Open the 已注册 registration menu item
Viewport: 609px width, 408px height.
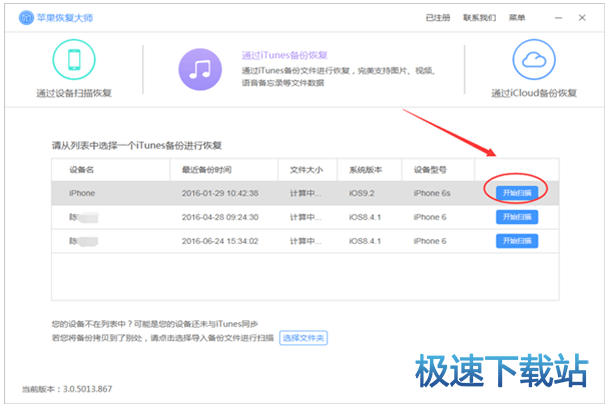(x=438, y=18)
